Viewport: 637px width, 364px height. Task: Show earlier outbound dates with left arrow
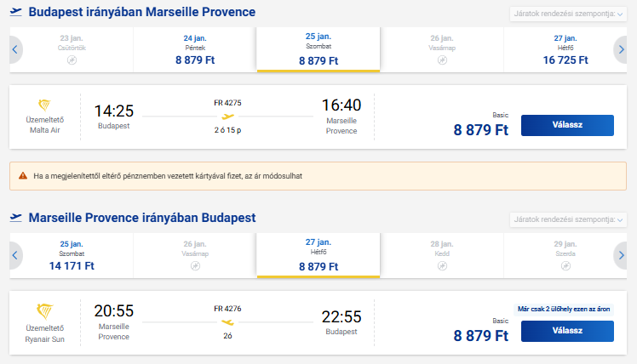coord(15,49)
